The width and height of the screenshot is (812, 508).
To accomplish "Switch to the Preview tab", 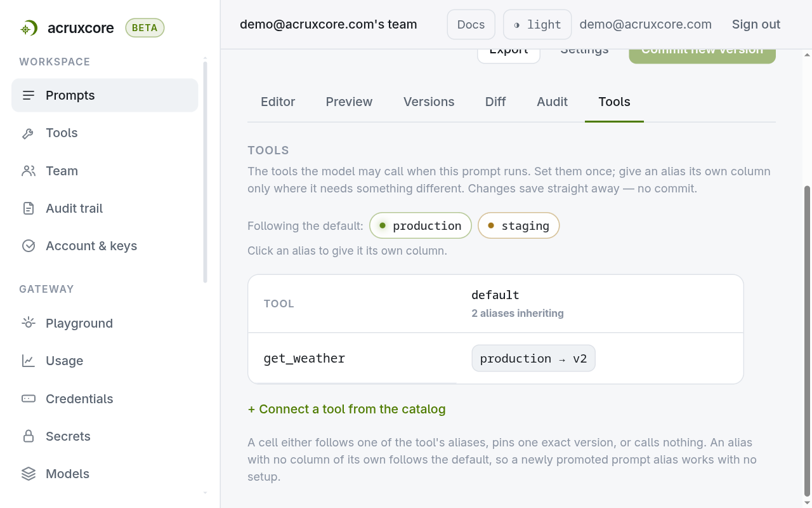I will click(349, 102).
